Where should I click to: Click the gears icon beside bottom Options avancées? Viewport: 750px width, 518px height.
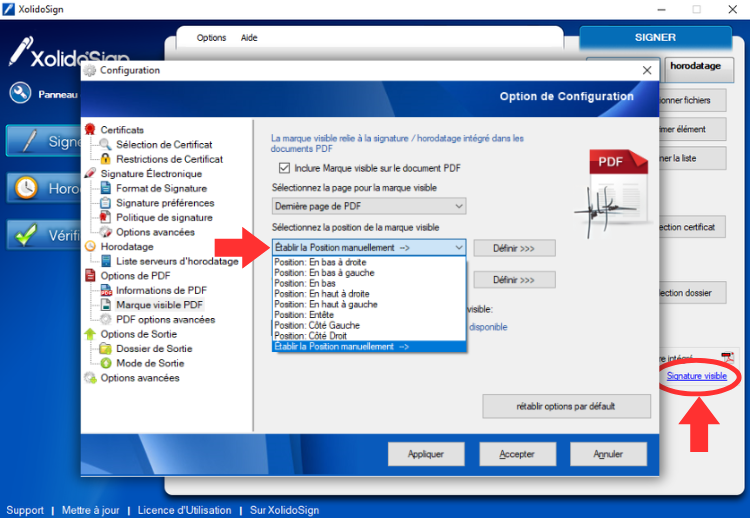[x=90, y=377]
